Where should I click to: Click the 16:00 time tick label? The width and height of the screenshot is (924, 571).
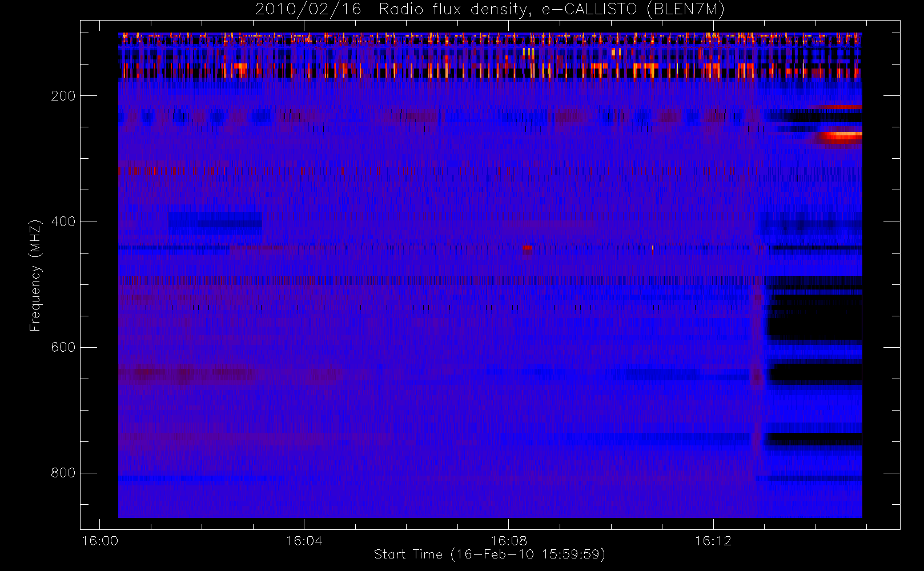tap(100, 541)
